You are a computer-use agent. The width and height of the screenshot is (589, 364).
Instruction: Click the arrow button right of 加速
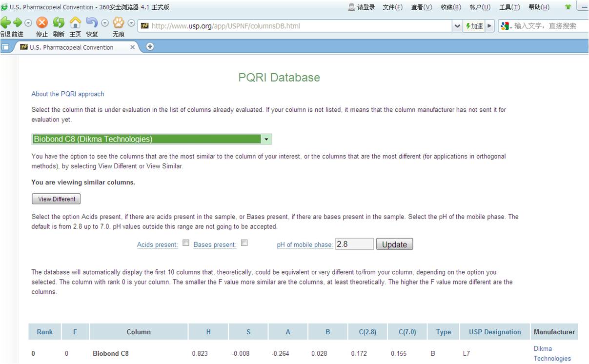490,26
